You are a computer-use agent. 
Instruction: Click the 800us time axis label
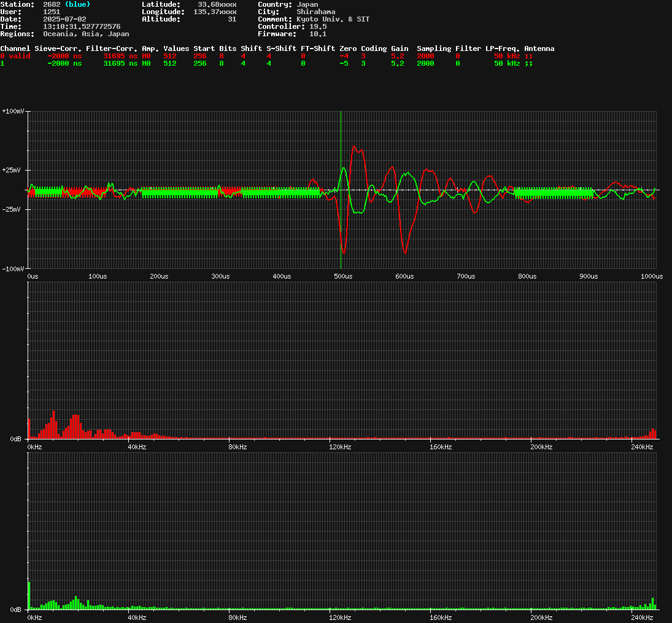click(x=527, y=277)
